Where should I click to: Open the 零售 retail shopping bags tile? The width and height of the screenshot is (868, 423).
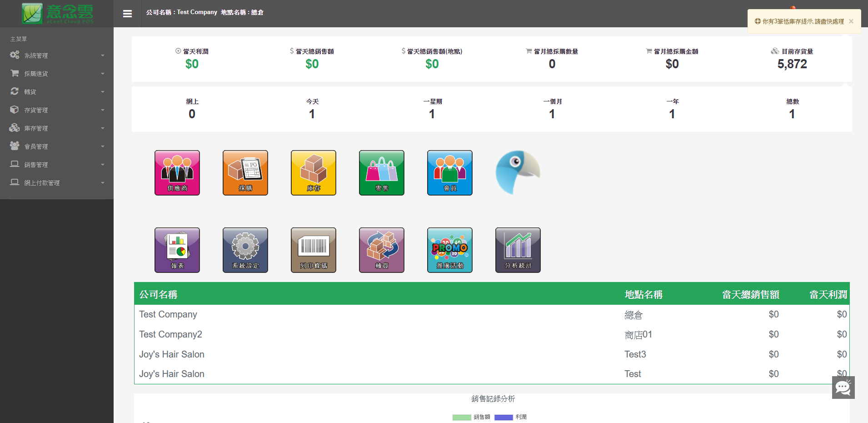point(382,173)
